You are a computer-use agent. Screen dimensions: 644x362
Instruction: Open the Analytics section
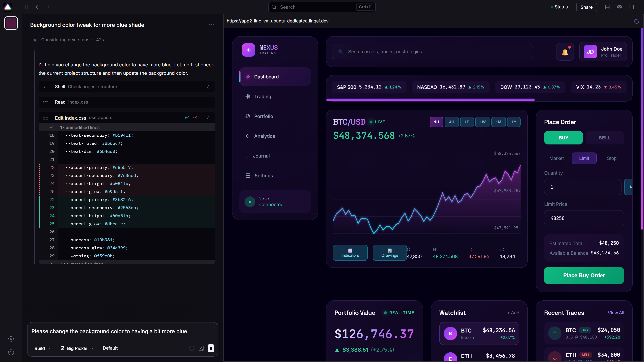[x=264, y=136]
